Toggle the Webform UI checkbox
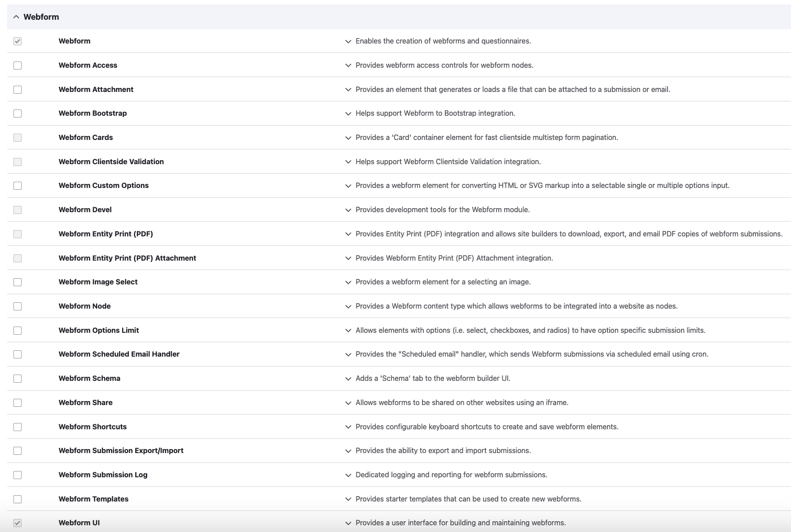This screenshot has height=532, width=791. click(18, 523)
